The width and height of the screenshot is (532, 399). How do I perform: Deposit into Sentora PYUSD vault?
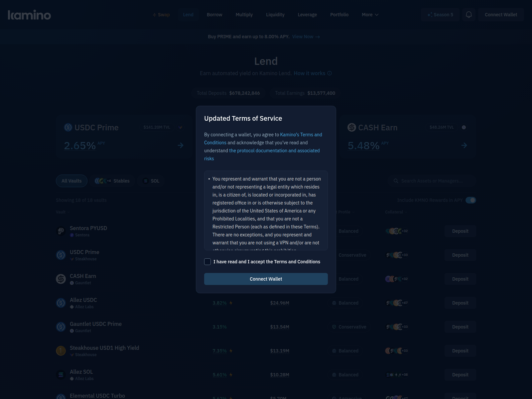pos(460,231)
